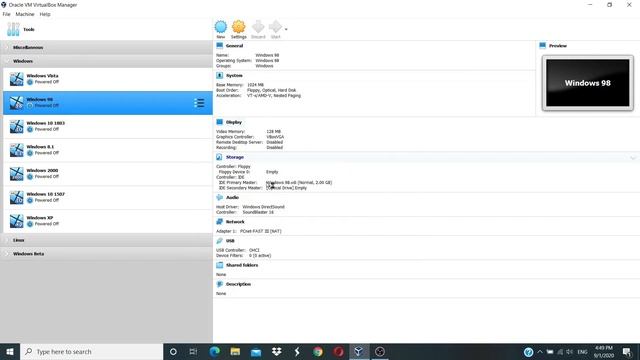The image size is (640, 360).
Task: Click the Description section icon
Action: [x=220, y=284]
